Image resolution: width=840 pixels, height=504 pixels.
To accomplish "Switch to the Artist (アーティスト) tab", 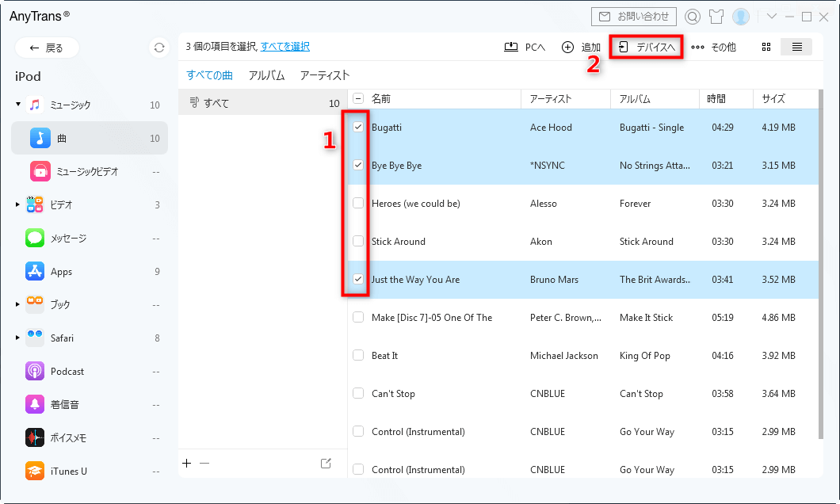I will point(325,75).
